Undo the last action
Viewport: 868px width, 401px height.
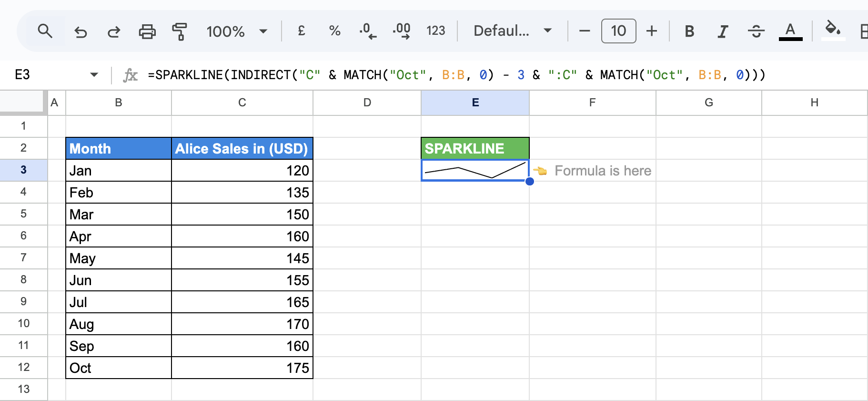pos(81,31)
